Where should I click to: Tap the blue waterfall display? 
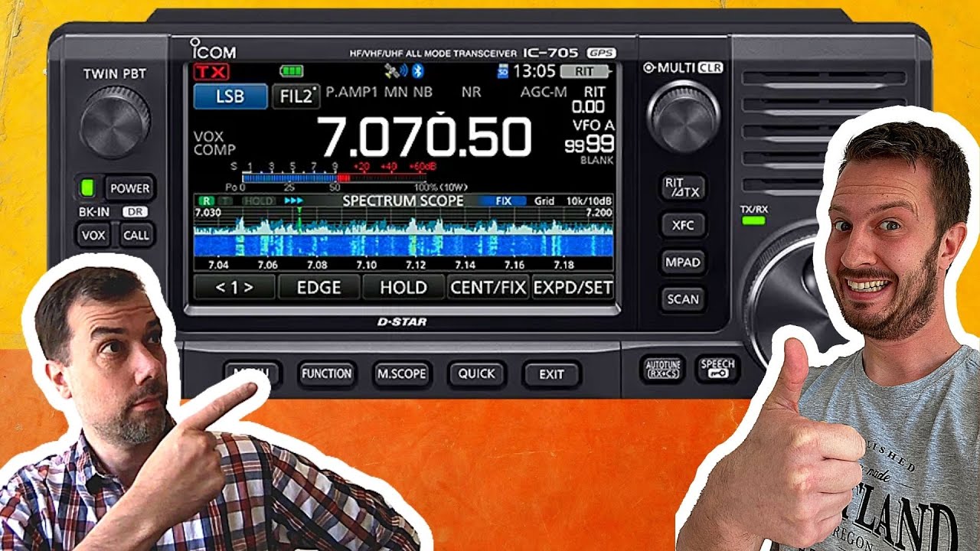pyautogui.click(x=403, y=245)
